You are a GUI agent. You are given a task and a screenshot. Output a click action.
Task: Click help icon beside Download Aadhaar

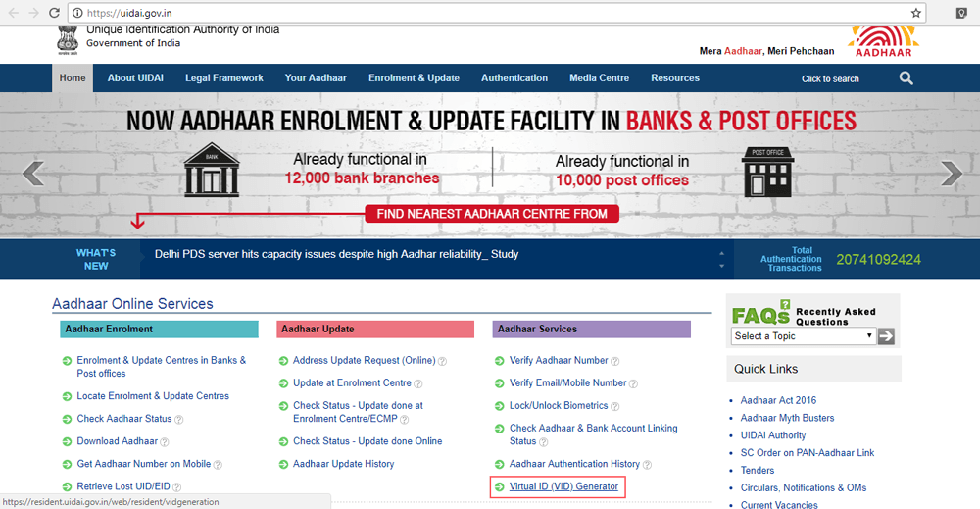point(165,442)
